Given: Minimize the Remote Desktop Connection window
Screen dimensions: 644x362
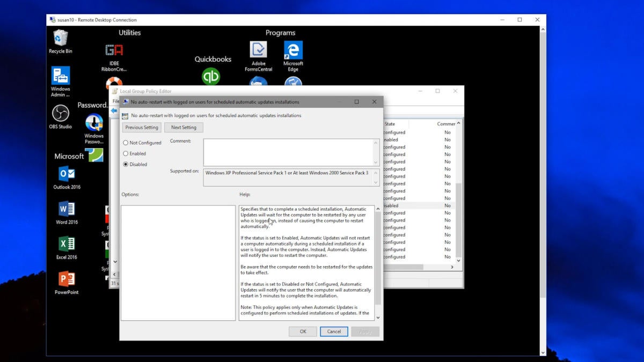Looking at the screenshot, I should (x=502, y=20).
